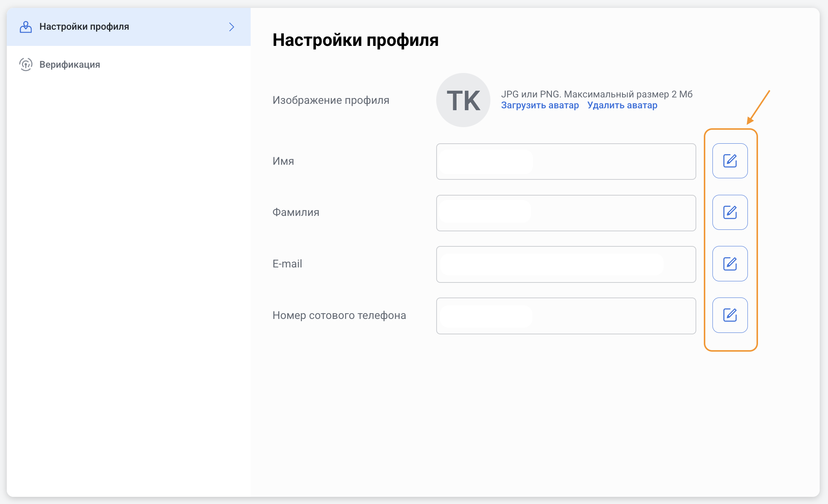Click the edit icon next to Имя field

click(730, 161)
